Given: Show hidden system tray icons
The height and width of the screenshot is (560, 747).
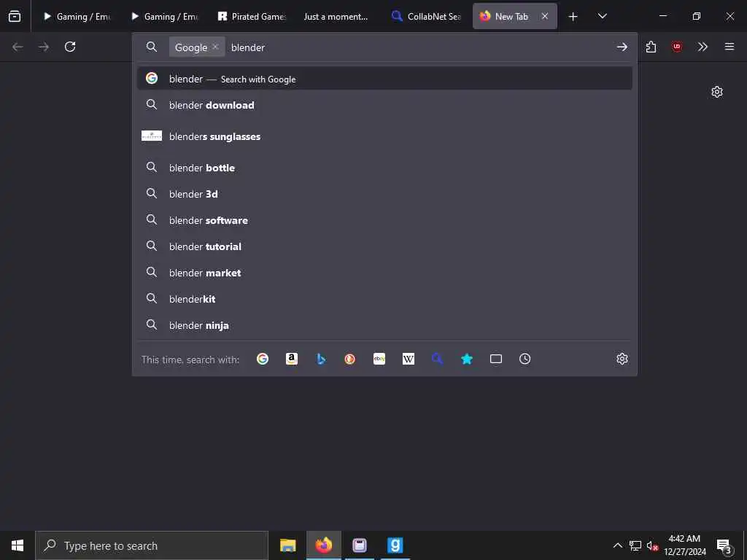Looking at the screenshot, I should click(617, 545).
